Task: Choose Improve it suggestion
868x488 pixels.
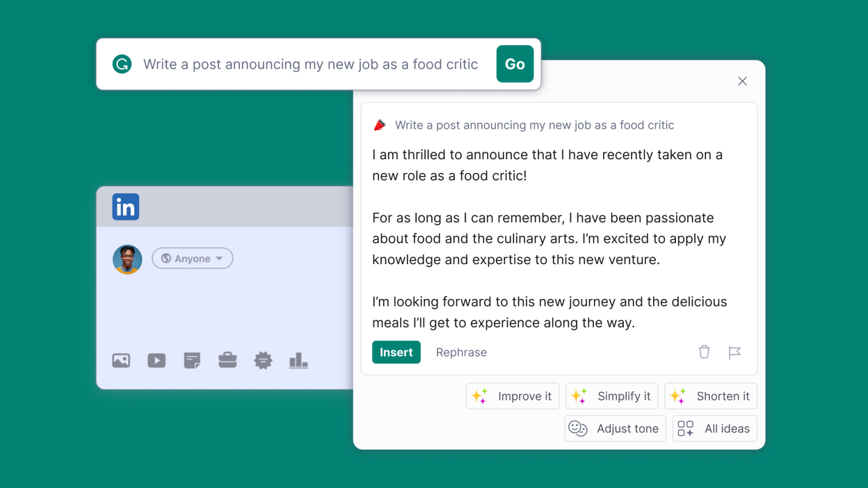Action: point(513,396)
